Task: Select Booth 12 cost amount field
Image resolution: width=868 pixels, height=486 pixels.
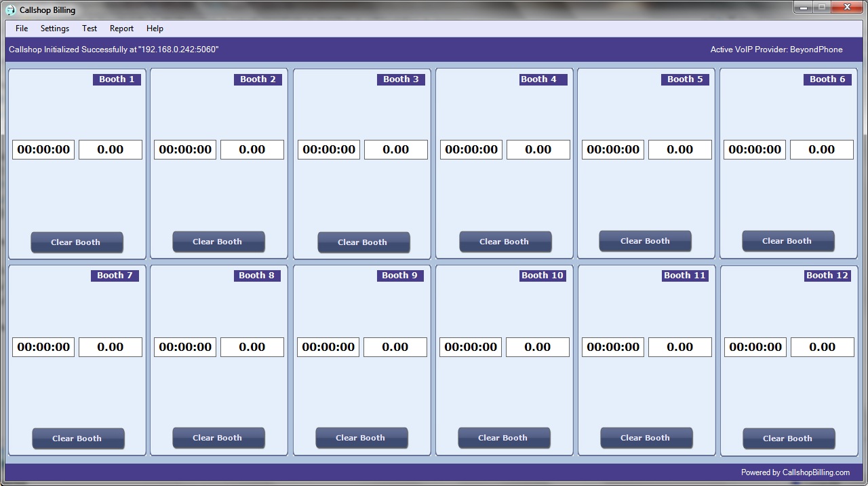Action: point(823,347)
